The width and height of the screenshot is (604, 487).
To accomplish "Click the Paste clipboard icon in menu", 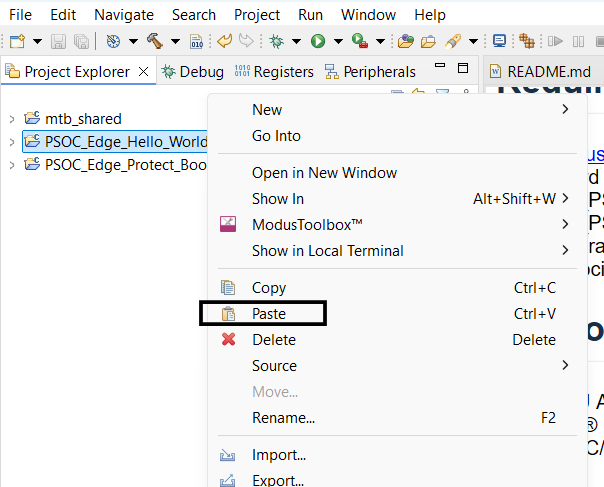I will [228, 314].
